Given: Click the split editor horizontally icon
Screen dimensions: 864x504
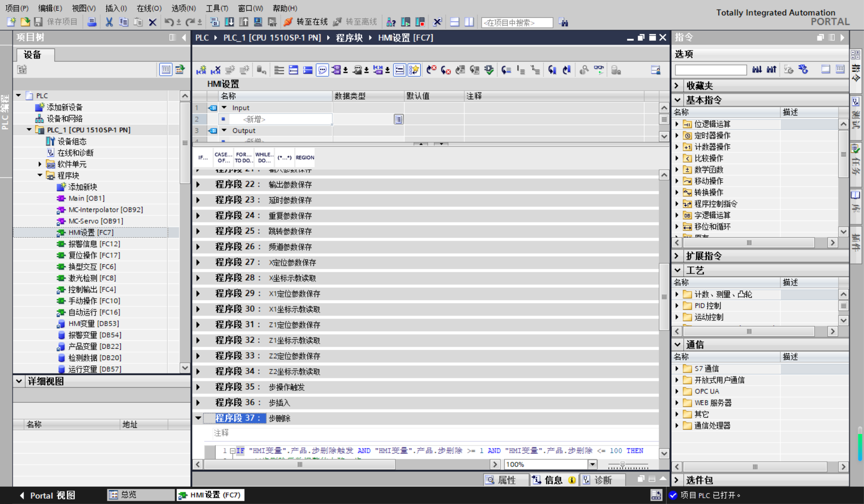Looking at the screenshot, I should (x=454, y=22).
